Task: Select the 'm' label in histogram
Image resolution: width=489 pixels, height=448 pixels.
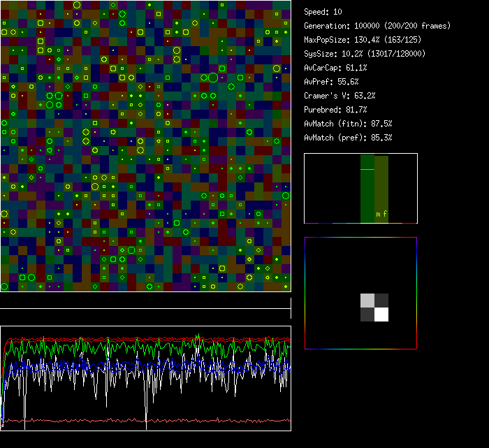Action: tap(378, 214)
